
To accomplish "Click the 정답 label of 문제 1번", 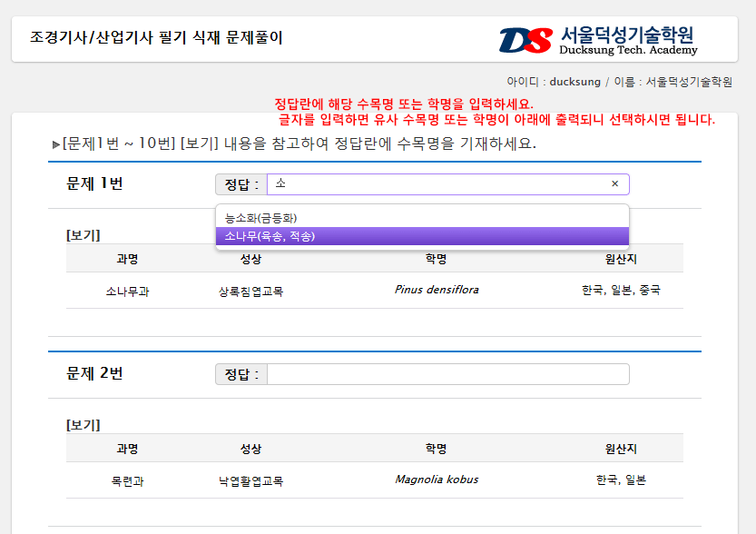I will (x=241, y=184).
